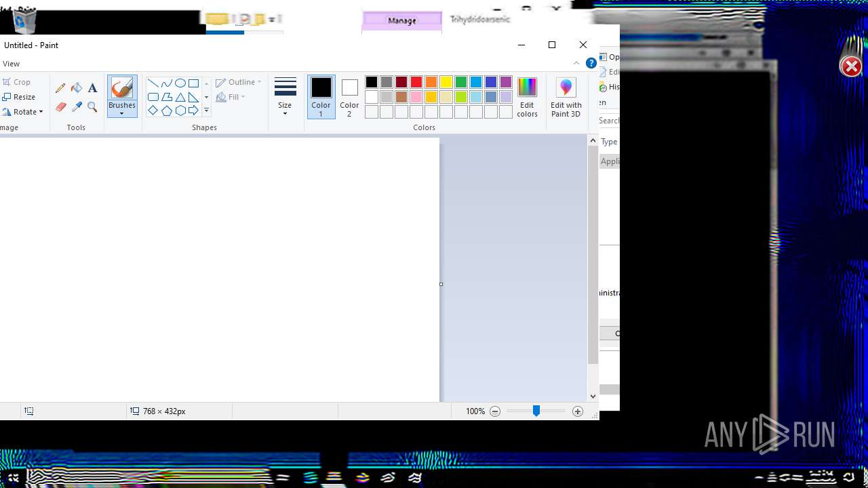
Task: Pick the black color swatch
Action: coord(372,82)
